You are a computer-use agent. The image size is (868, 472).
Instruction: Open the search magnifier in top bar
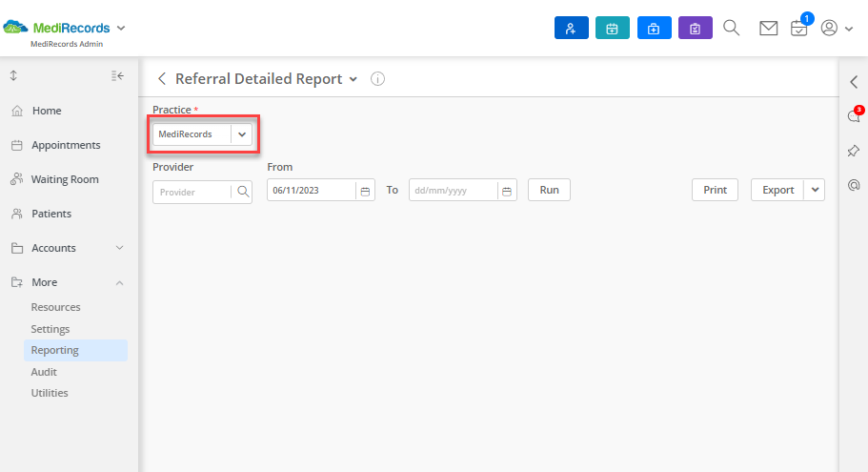click(731, 28)
